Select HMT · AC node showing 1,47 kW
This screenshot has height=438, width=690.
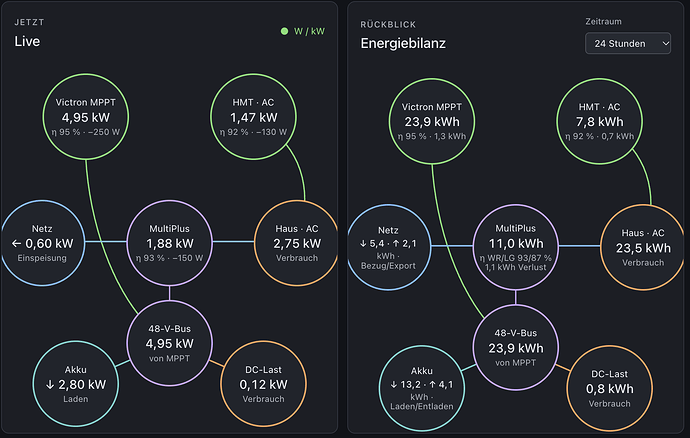coord(253,117)
